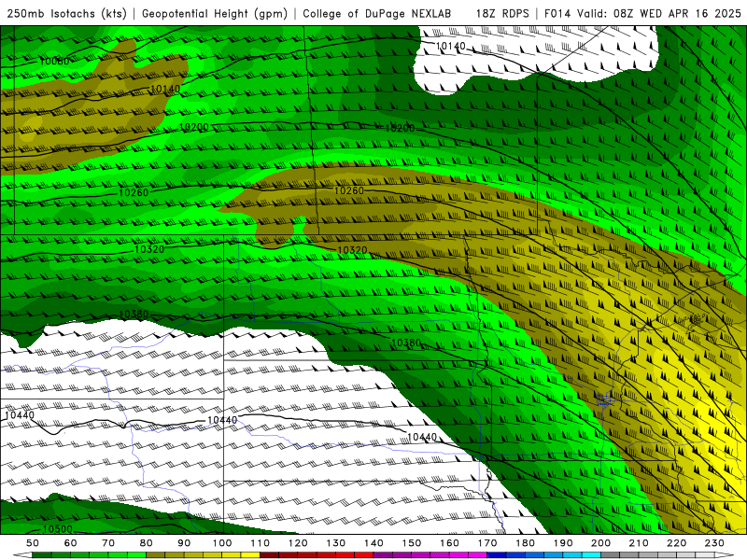This screenshot has width=747, height=560.
Task: Click the colorbar value 180
Action: [526, 543]
